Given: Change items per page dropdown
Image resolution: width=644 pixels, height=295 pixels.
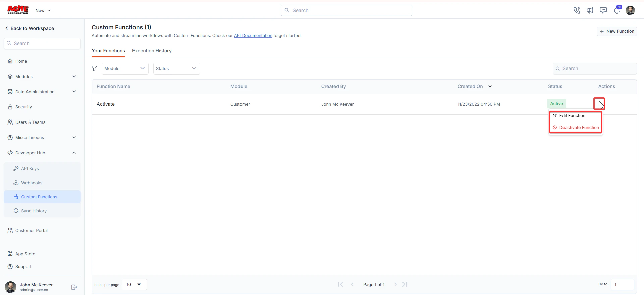Looking at the screenshot, I should click(x=134, y=285).
